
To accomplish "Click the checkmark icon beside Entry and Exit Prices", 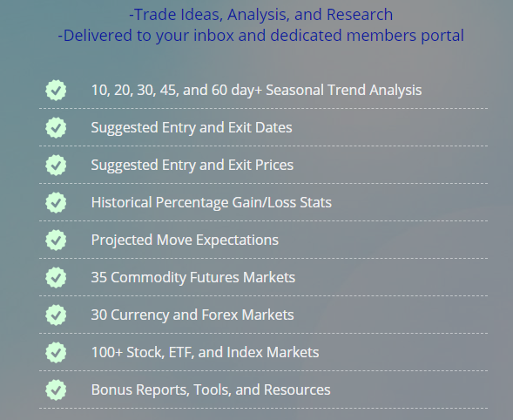I will pyautogui.click(x=56, y=165).
